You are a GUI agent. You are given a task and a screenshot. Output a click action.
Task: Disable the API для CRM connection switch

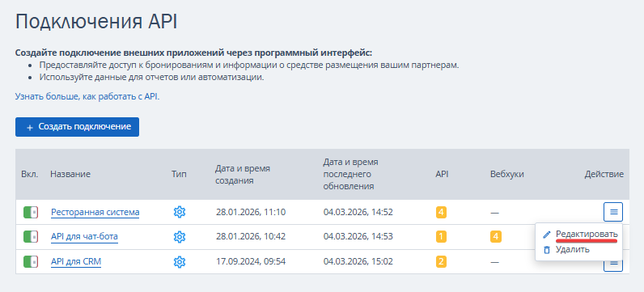coord(31,261)
